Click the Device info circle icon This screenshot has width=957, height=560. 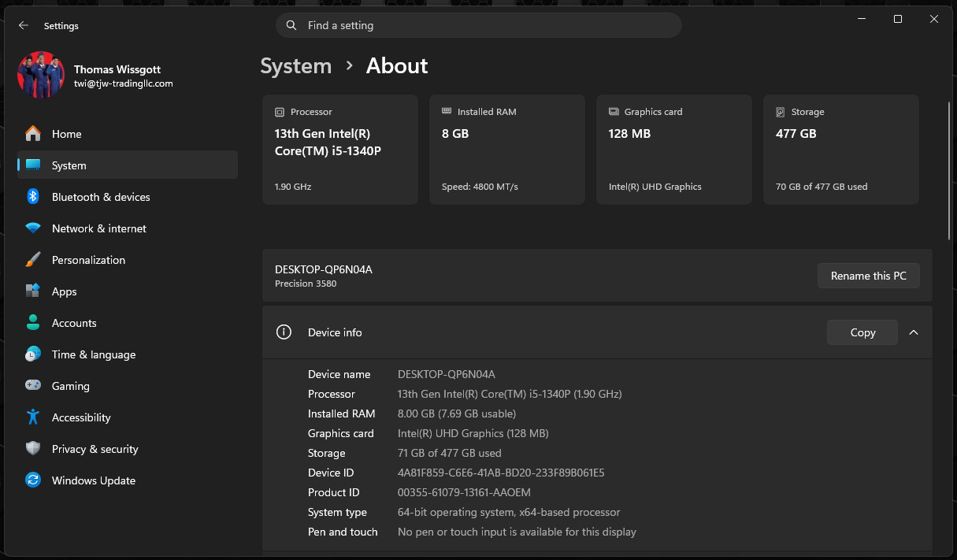[x=284, y=332]
